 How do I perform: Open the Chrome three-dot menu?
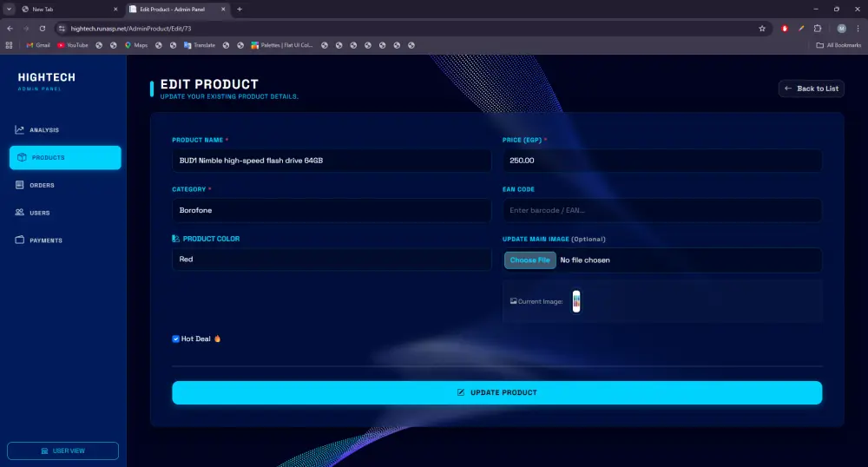tap(858, 29)
